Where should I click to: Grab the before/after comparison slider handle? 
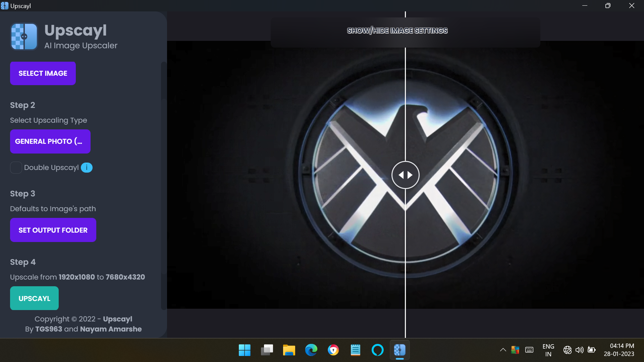coord(405,175)
